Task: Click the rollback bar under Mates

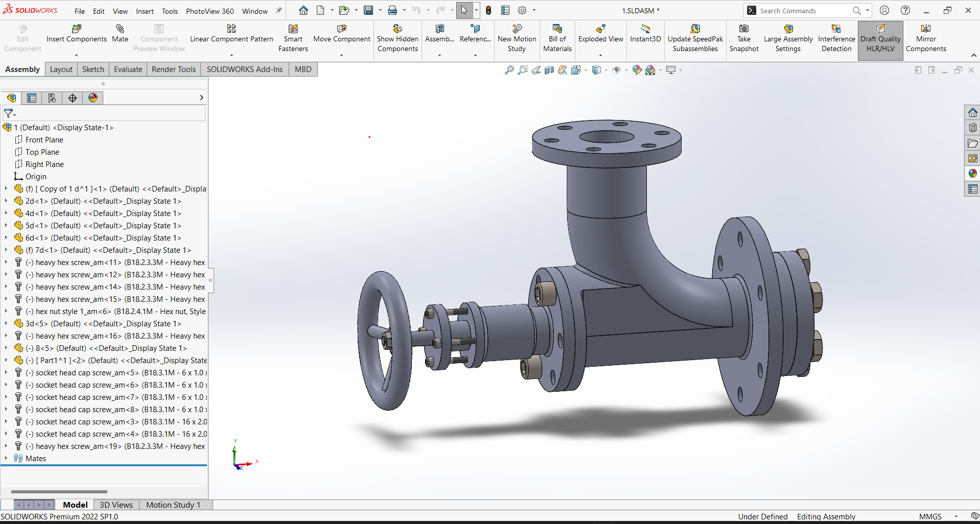Action: click(104, 465)
